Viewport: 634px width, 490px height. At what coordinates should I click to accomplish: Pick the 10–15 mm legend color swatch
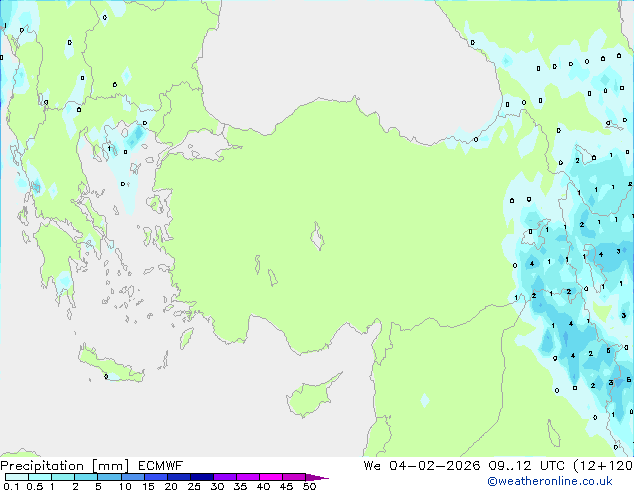tap(133, 477)
